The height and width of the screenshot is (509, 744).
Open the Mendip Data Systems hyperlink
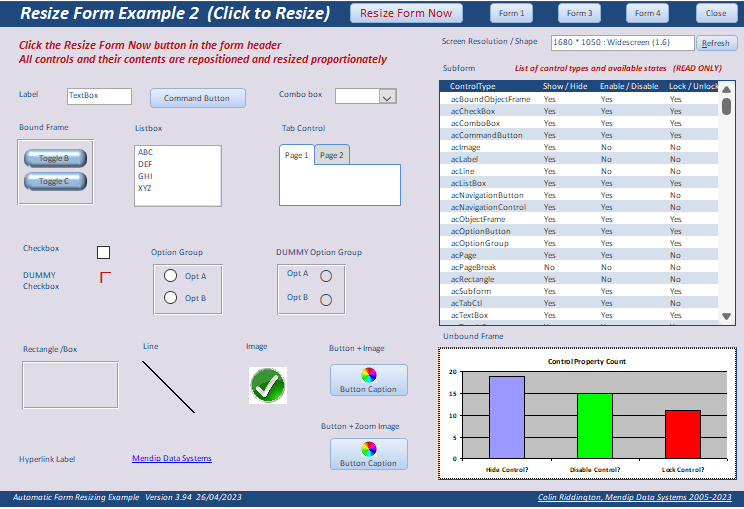(x=172, y=458)
